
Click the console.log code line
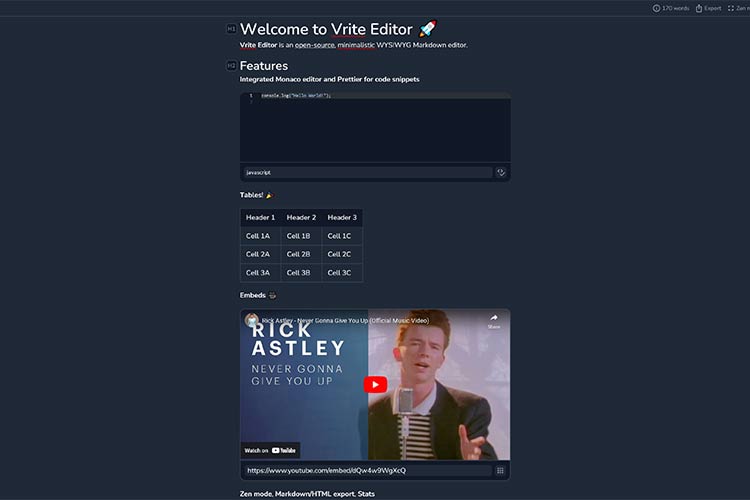[296, 95]
